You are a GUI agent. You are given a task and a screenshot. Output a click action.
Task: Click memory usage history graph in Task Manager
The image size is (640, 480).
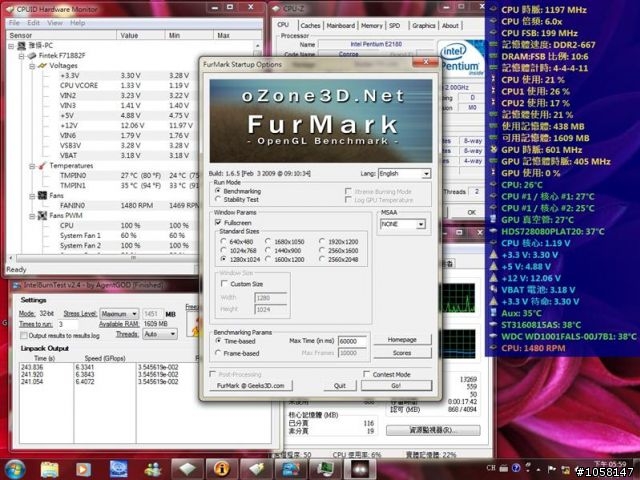pos(458,344)
